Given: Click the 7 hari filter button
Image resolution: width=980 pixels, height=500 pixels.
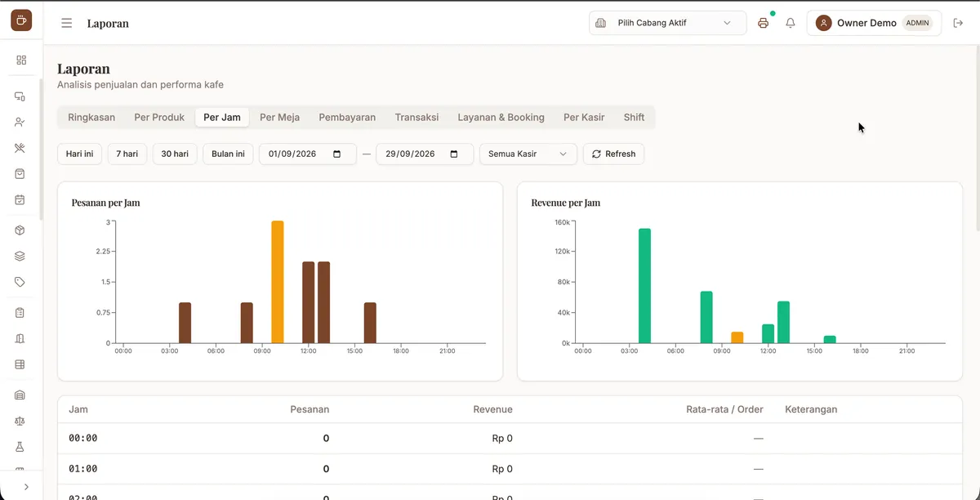Looking at the screenshot, I should pos(127,154).
